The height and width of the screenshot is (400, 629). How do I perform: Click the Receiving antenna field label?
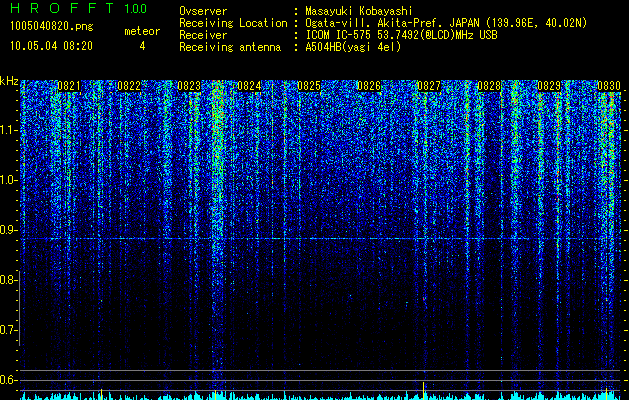(x=230, y=47)
